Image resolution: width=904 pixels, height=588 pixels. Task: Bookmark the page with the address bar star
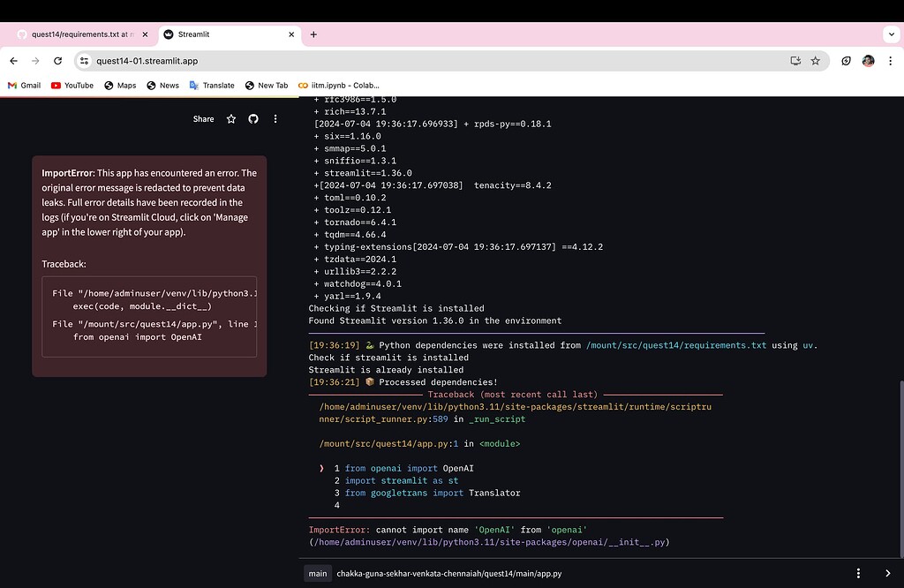click(x=814, y=61)
